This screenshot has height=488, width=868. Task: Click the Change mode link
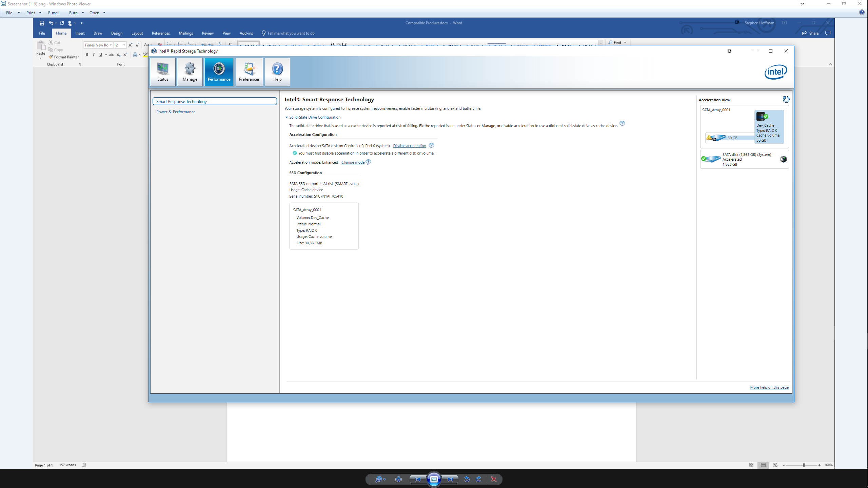[353, 162]
